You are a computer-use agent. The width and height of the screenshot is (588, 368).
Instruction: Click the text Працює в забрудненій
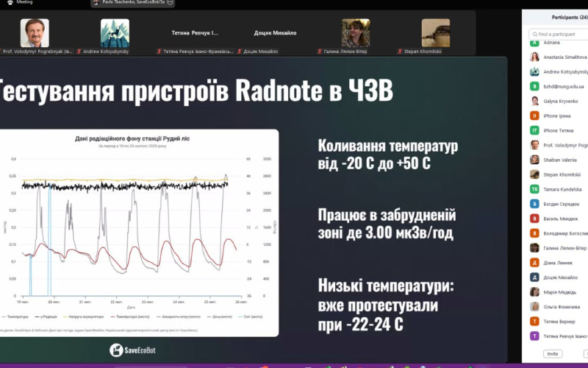387,216
